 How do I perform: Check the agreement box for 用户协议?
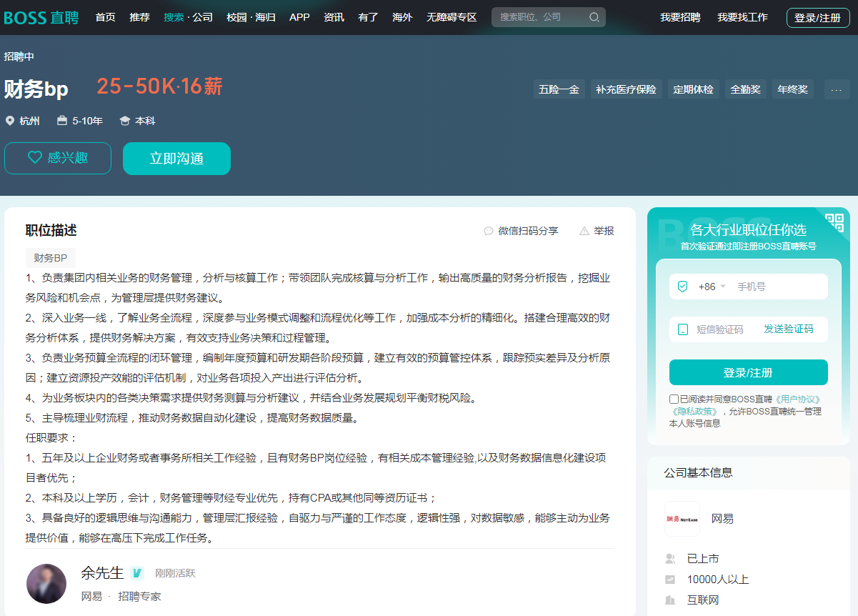[673, 398]
